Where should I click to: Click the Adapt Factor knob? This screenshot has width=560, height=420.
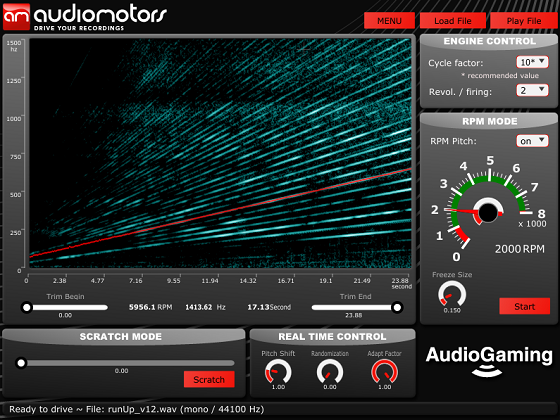385,371
